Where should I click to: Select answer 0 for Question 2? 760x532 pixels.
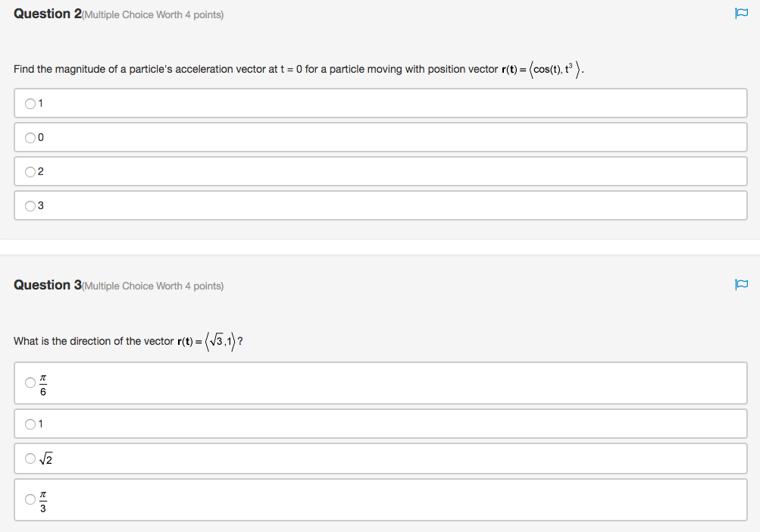point(30,138)
